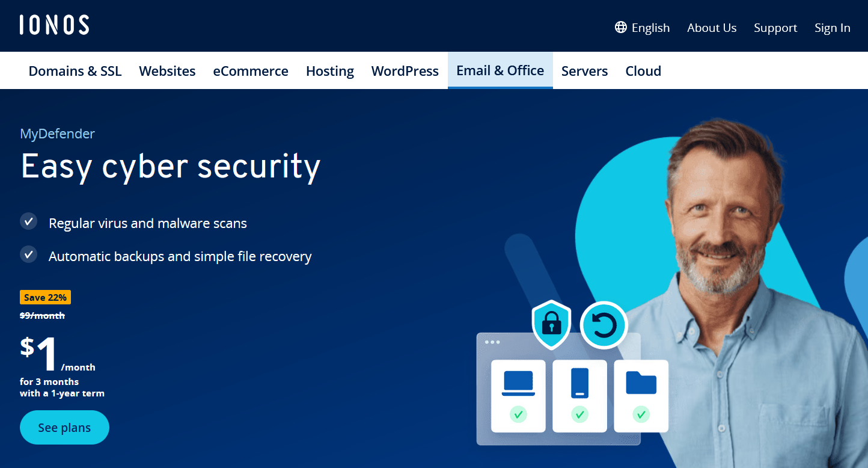Open the Support link
868x468 pixels.
[775, 28]
